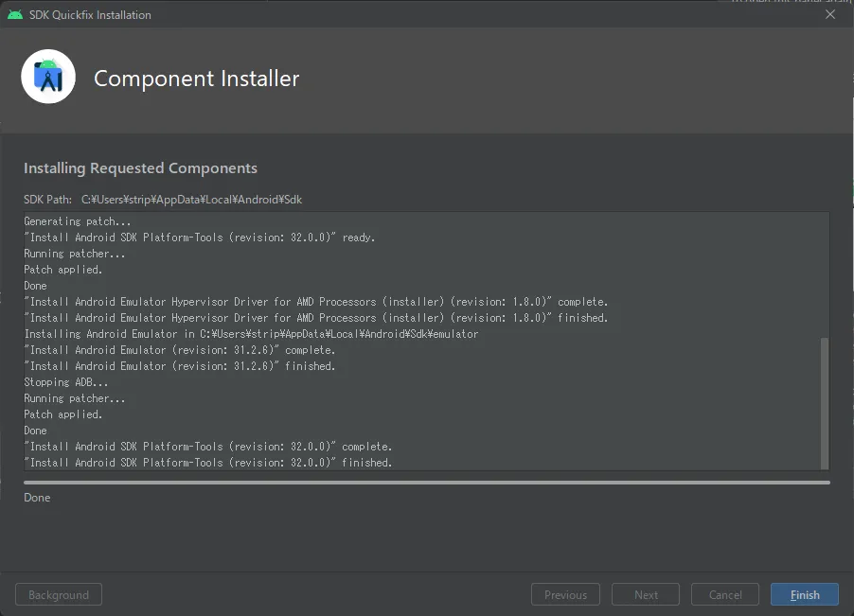Click the SDK Platform-Tools "ready" log line
Screen dimensions: 854x616
coord(200,238)
